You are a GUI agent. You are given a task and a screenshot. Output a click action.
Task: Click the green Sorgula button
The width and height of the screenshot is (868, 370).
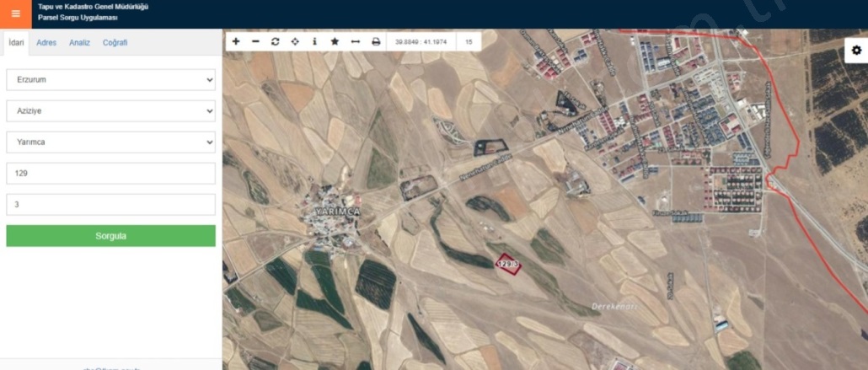pyautogui.click(x=110, y=236)
